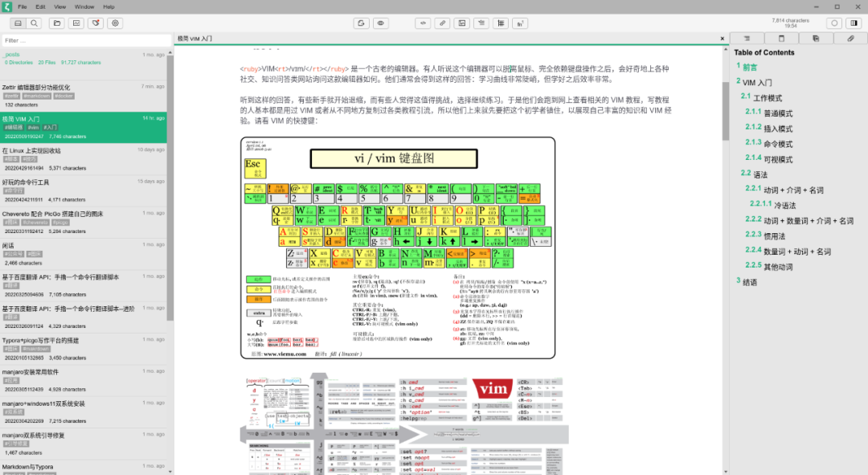Start the Pomodoro timer circle icon
Image resolution: width=868 pixels, height=475 pixels.
pos(834,23)
